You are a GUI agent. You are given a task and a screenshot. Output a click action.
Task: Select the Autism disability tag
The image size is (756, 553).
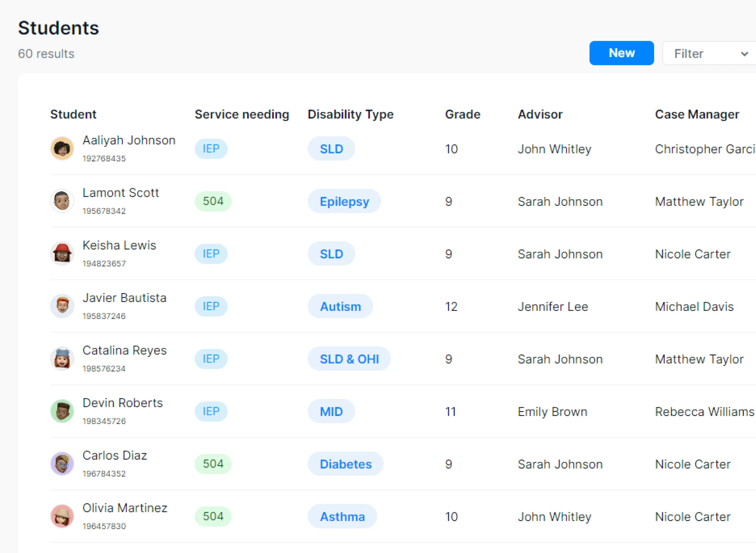click(x=340, y=306)
